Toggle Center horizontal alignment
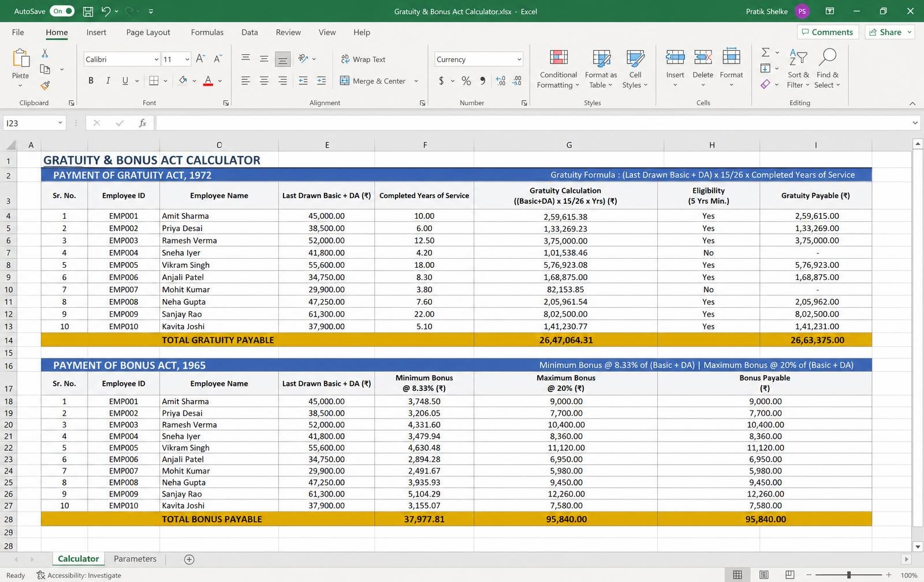The image size is (924, 582). pos(264,81)
